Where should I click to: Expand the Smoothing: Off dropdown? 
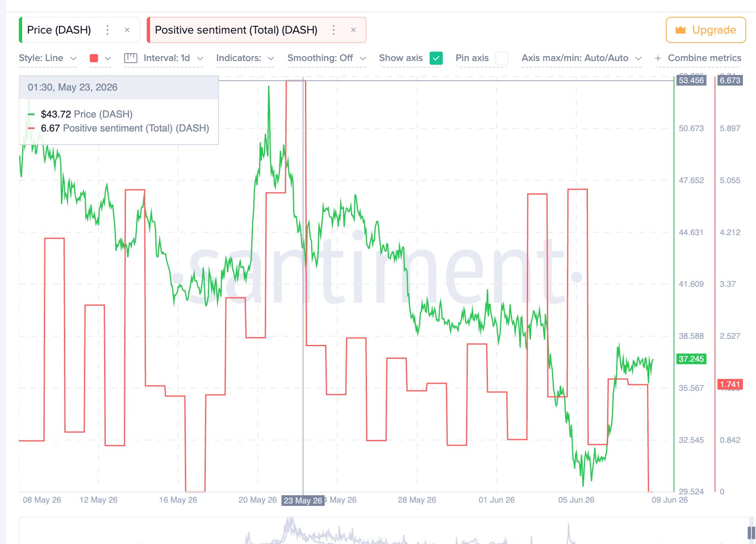coord(327,58)
